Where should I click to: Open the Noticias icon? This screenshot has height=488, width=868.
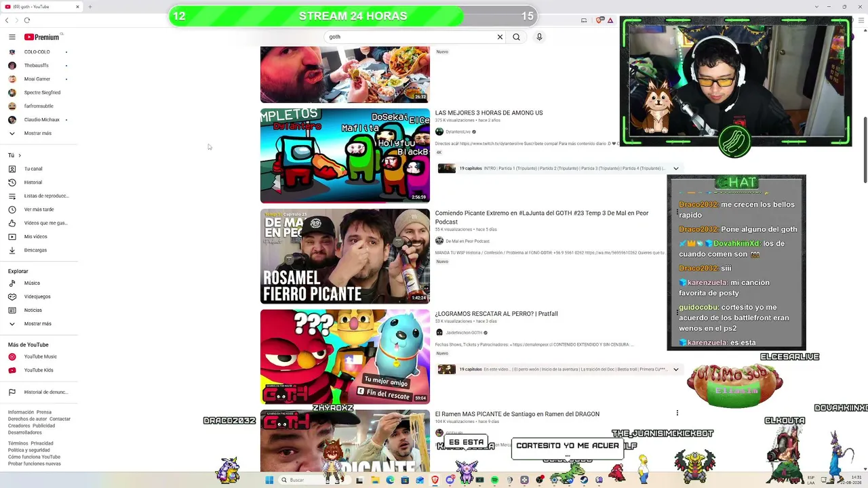click(x=12, y=310)
